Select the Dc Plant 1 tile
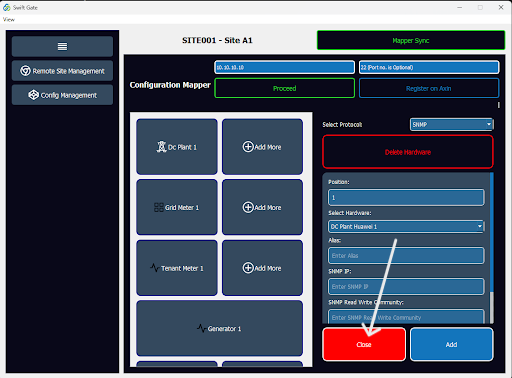 click(x=177, y=147)
